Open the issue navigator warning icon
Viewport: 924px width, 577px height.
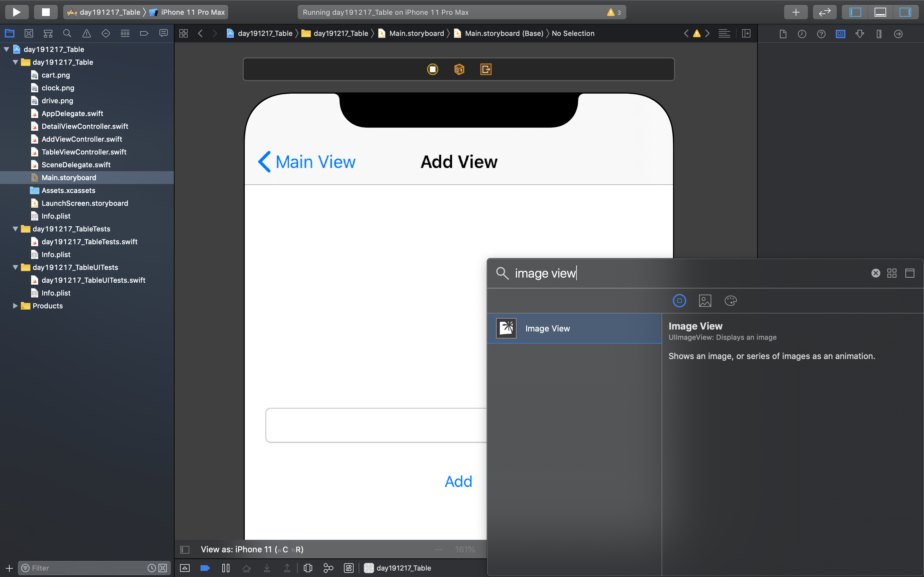click(x=87, y=34)
